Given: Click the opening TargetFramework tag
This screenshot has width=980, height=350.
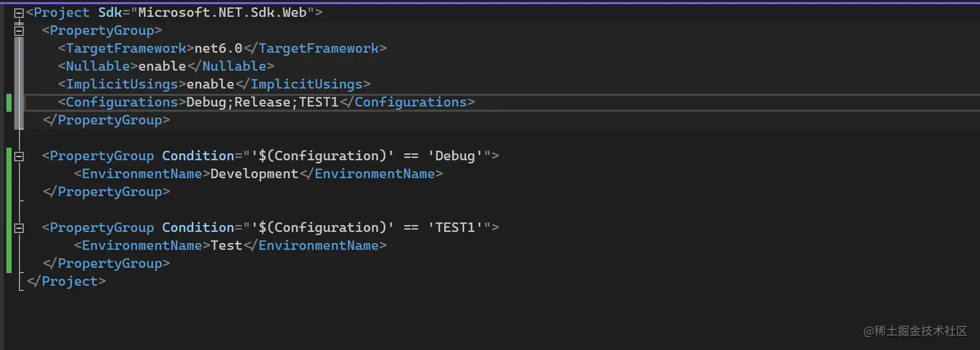Looking at the screenshot, I should pos(126,49).
